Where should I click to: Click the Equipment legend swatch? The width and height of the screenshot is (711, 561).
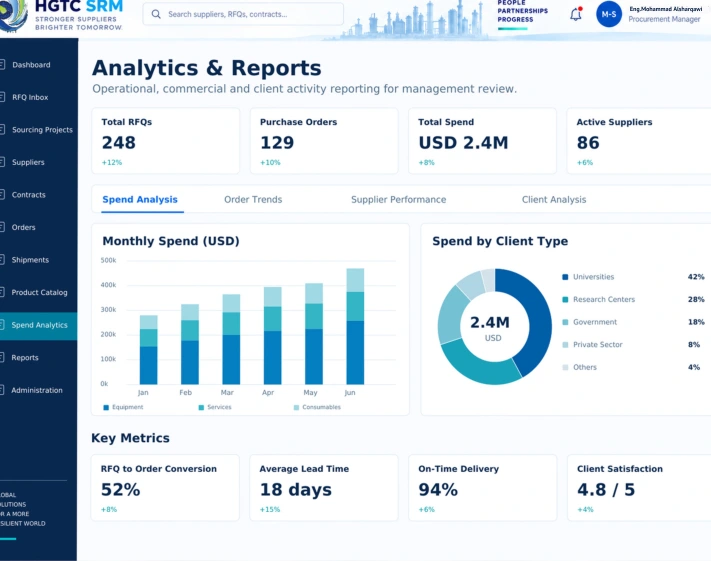click(x=106, y=407)
